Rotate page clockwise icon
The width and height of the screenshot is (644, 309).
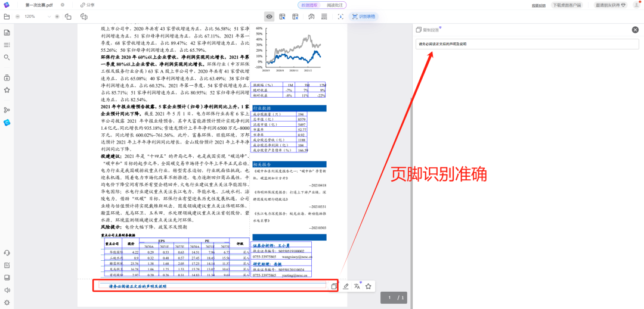(84, 17)
